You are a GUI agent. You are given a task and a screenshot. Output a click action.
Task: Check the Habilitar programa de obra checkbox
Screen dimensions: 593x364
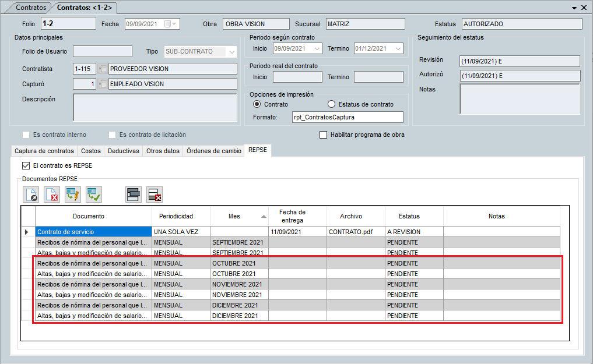pyautogui.click(x=323, y=135)
